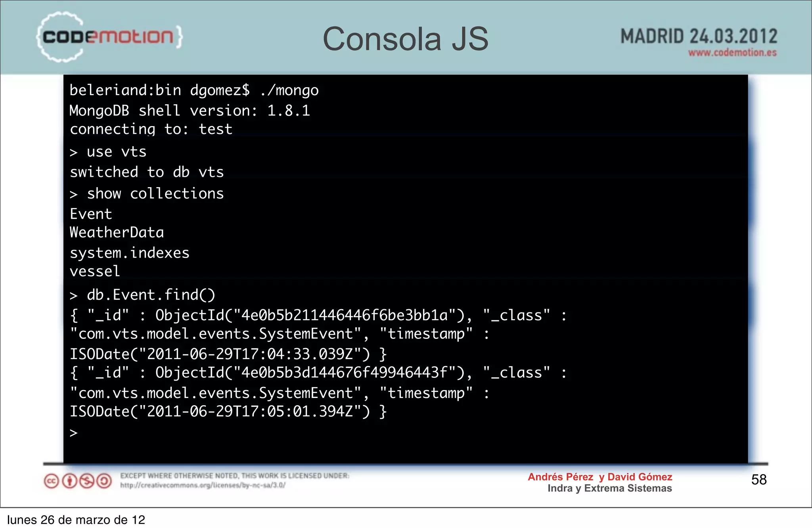This screenshot has height=528, width=812.
Task: Click 'MongoDB shell version: 1.8.1' line
Action: point(190,111)
